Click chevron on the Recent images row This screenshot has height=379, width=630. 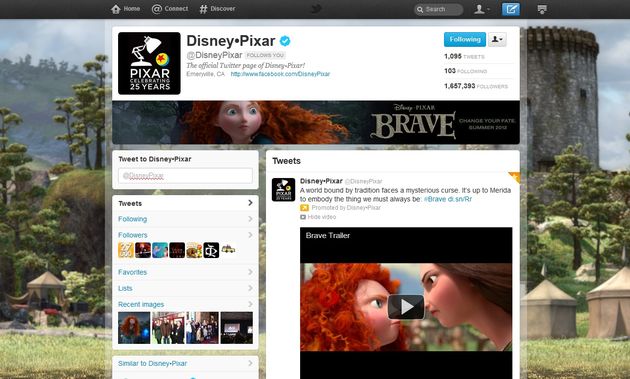(x=250, y=304)
